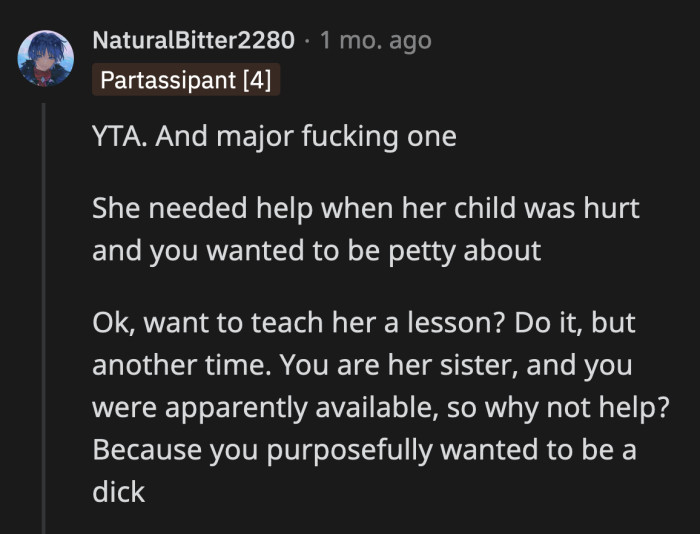Collapse the comment using the thread line
This screenshot has width=700, height=534.
point(44,320)
